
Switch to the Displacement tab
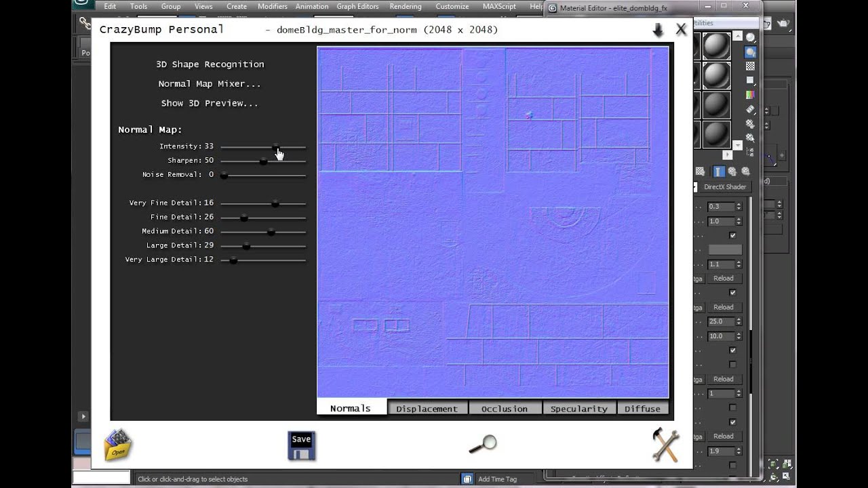[x=427, y=408]
